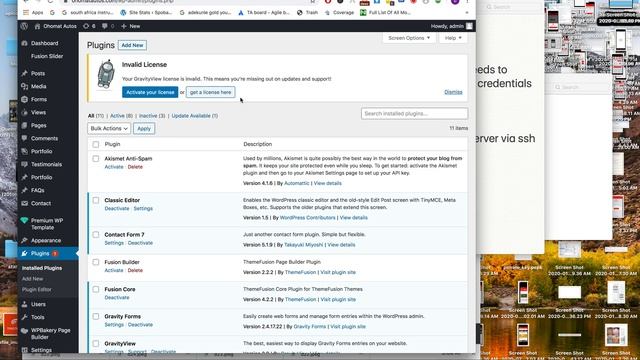
Task: Open the Dashboard sidebar icon
Action: [x=24, y=43]
